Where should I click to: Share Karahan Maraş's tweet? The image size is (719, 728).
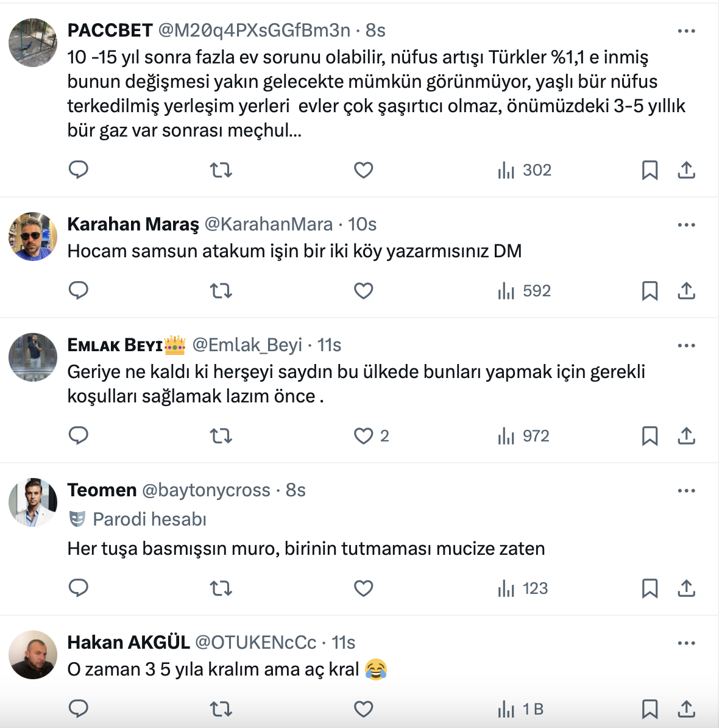686,291
